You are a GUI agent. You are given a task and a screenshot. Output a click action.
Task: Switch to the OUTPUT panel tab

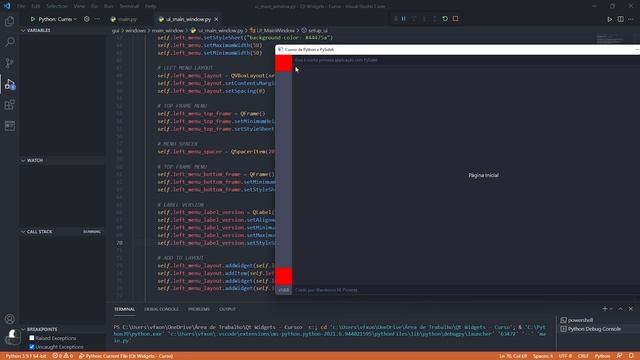pyautogui.click(x=227, y=309)
